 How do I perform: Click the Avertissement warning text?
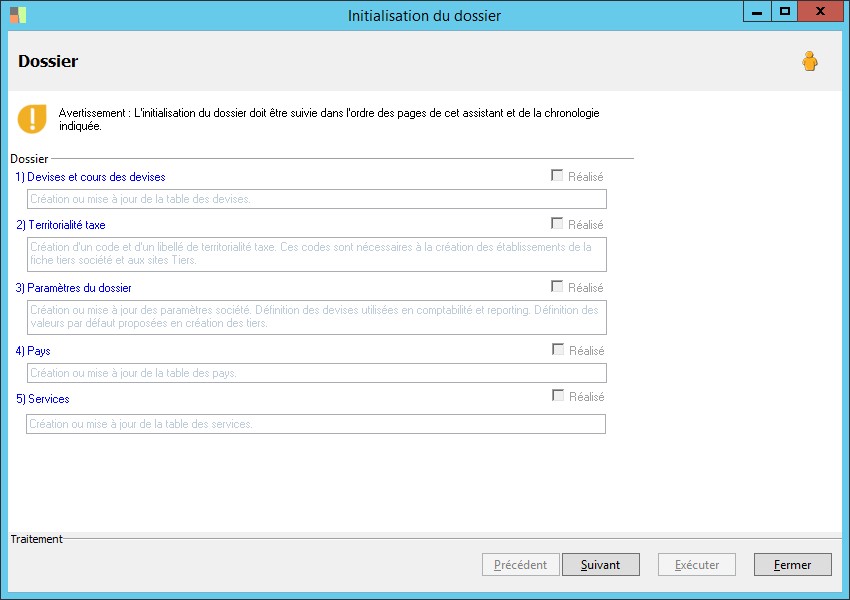329,119
